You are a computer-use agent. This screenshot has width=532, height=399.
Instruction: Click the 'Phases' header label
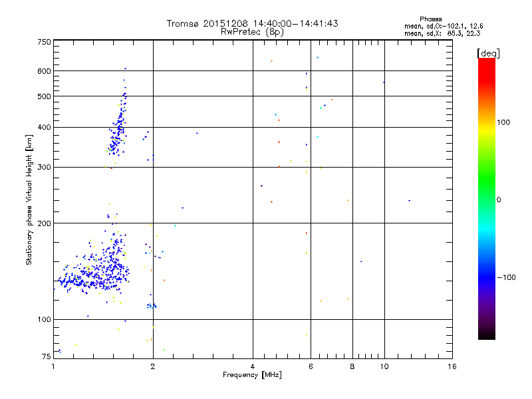click(x=430, y=19)
